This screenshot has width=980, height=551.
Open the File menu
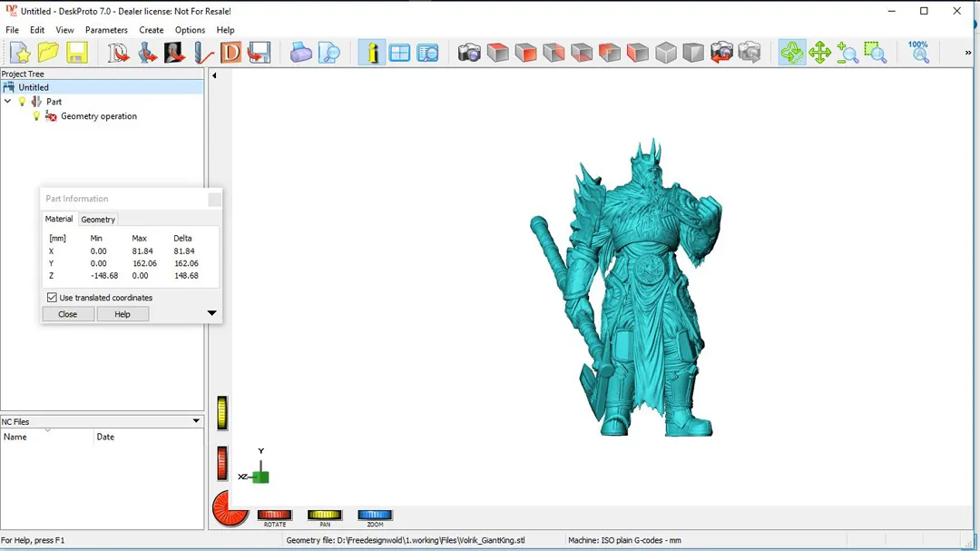(12, 30)
